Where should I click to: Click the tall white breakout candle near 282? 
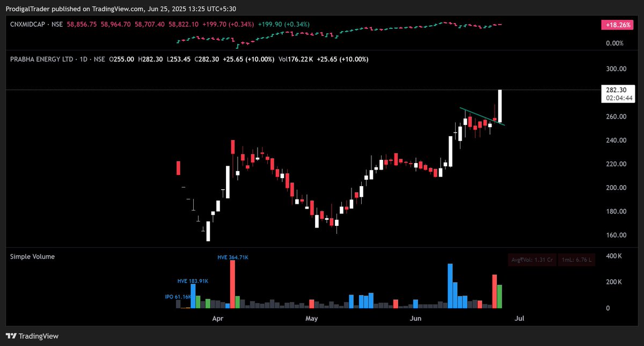click(x=500, y=105)
